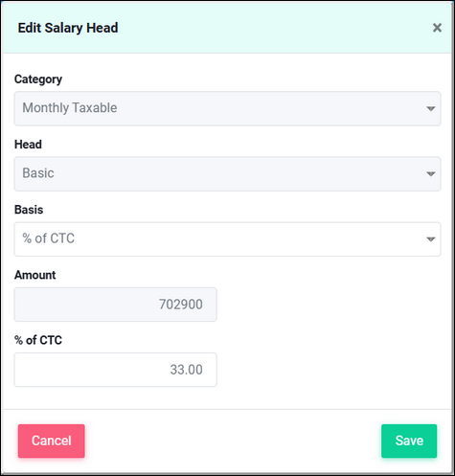Screen dimensions: 455x476
Task: Save the salary head changes
Action: point(409,441)
